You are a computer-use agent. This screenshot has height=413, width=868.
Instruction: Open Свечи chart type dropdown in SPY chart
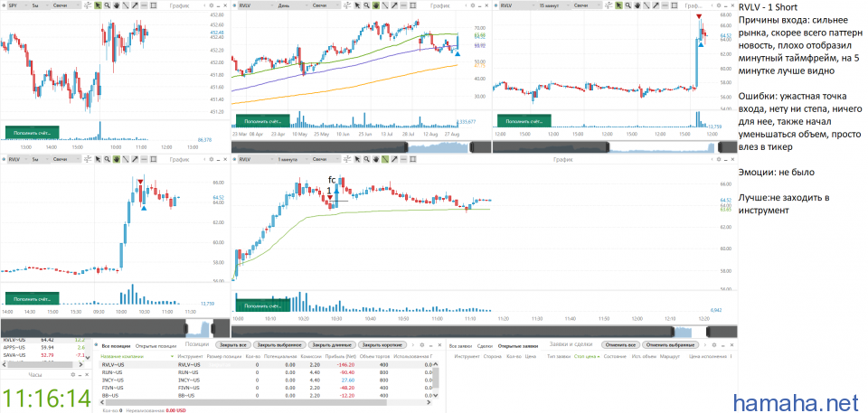click(65, 5)
